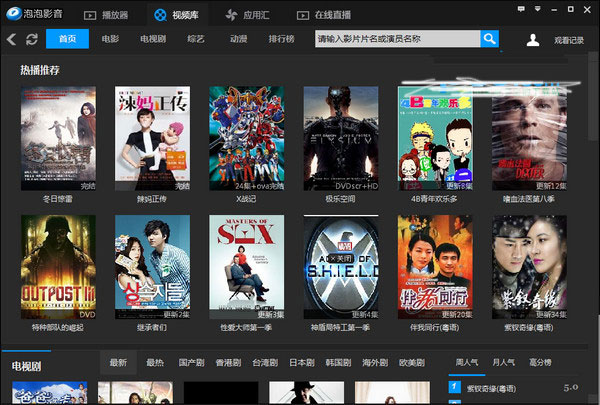Click the 神盾局特工第一季 title link
Image resolution: width=600 pixels, height=405 pixels.
point(340,328)
